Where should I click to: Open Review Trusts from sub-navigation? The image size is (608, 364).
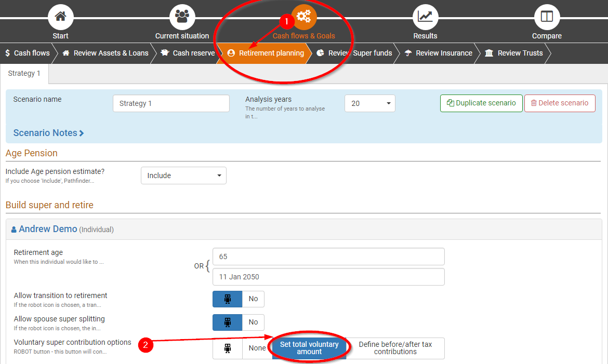[513, 53]
